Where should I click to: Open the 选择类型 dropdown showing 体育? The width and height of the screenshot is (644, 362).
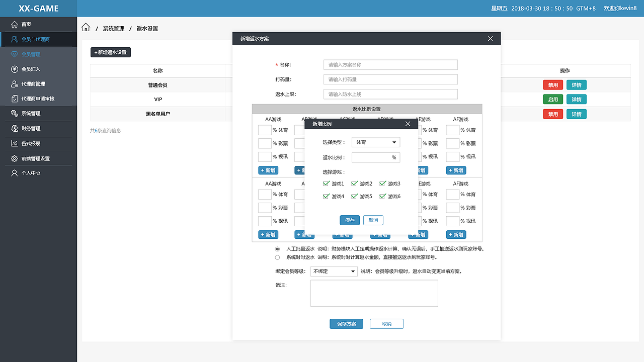pos(376,142)
